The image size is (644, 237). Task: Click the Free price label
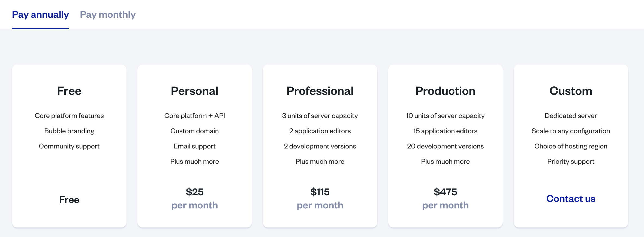[69, 200]
